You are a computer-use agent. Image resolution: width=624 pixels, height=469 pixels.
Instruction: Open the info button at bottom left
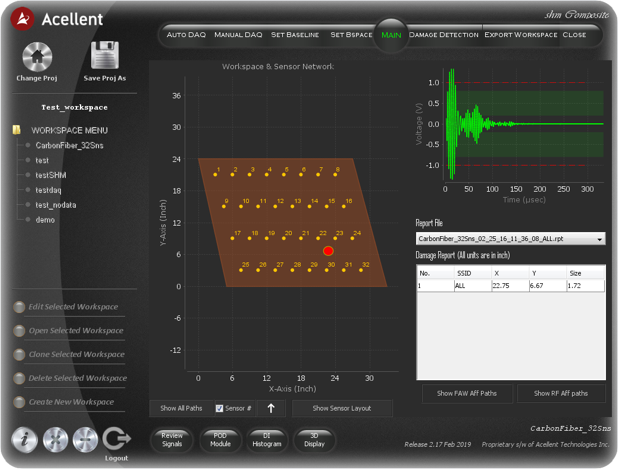point(25,440)
